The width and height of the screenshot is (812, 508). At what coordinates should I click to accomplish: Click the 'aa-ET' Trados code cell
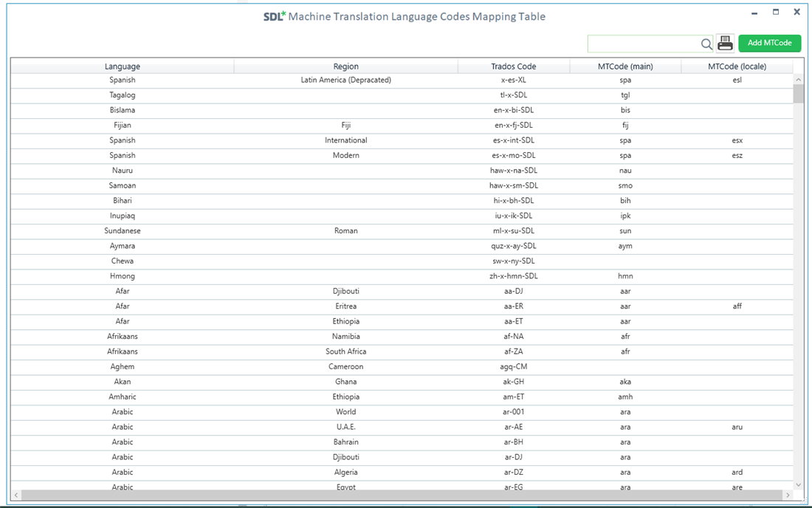514,321
